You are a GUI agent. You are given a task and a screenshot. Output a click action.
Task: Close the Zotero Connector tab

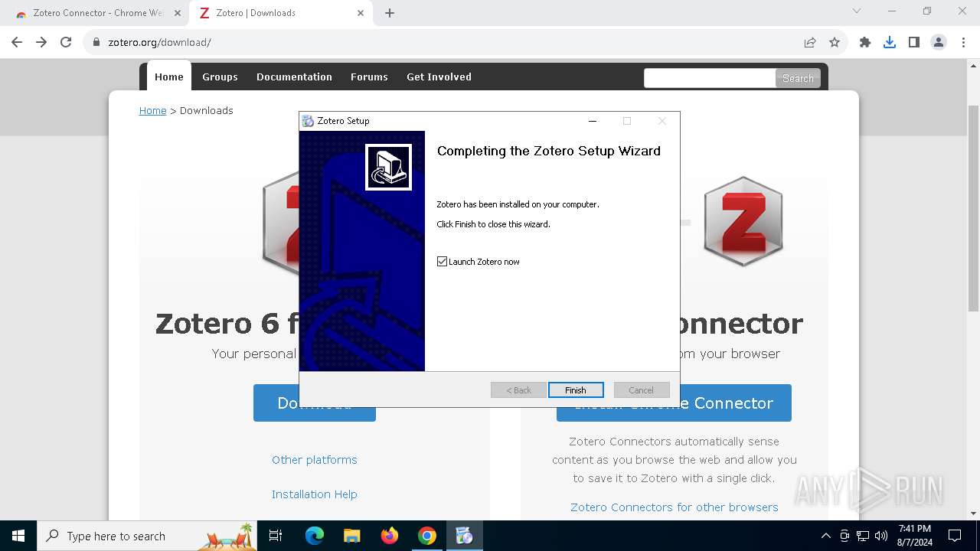click(178, 13)
